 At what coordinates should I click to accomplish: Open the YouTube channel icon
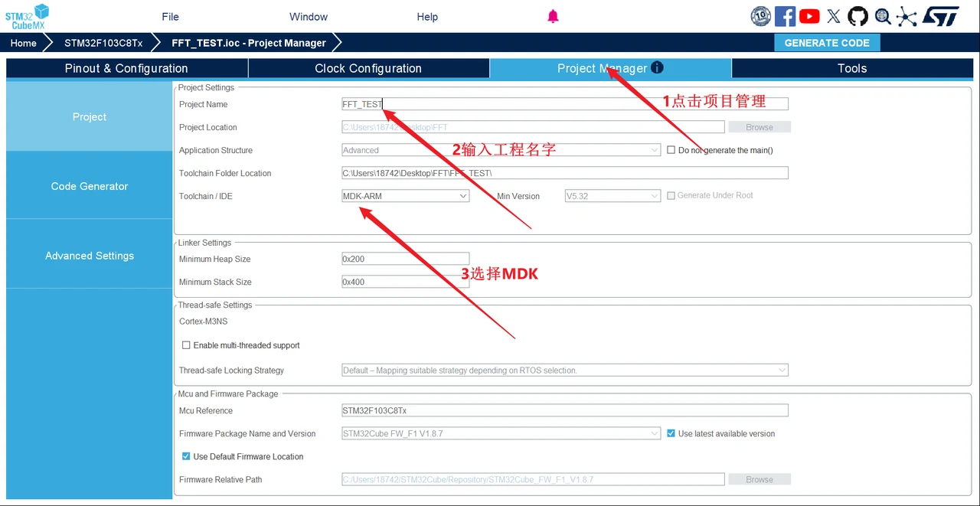[809, 16]
